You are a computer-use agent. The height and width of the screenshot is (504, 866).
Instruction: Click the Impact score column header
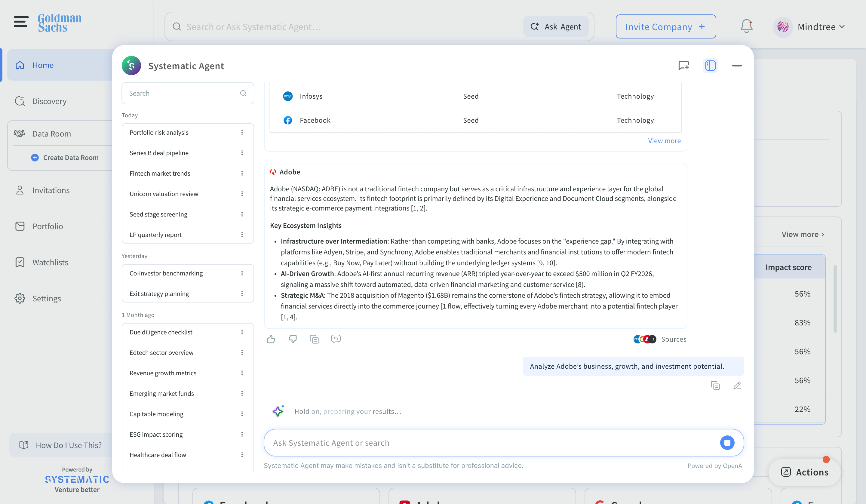point(788,267)
